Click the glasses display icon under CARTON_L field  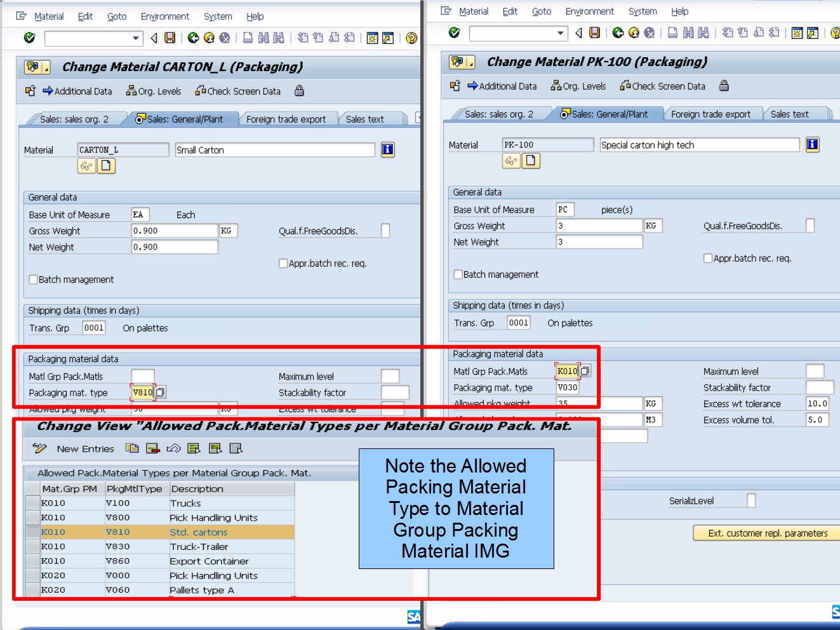[86, 166]
